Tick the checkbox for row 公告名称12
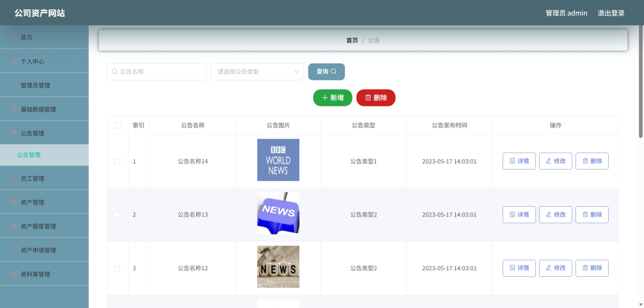The image size is (644, 308). click(117, 268)
